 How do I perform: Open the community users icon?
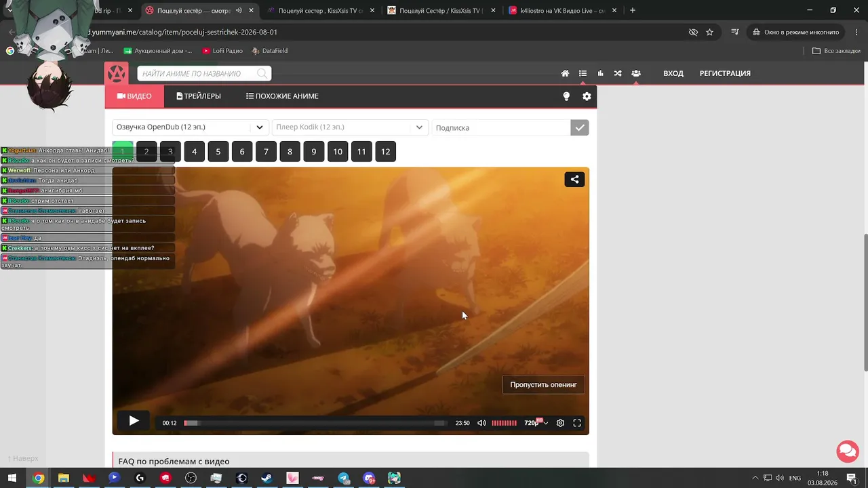pyautogui.click(x=636, y=73)
